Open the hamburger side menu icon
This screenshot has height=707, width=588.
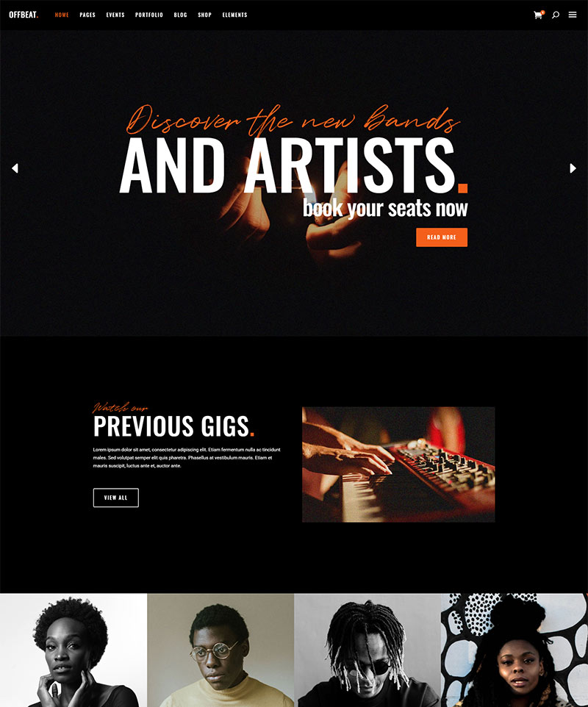tap(573, 15)
